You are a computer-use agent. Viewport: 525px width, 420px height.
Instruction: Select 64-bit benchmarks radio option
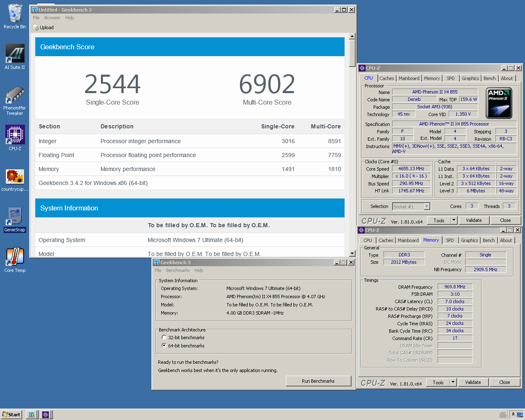click(x=164, y=346)
